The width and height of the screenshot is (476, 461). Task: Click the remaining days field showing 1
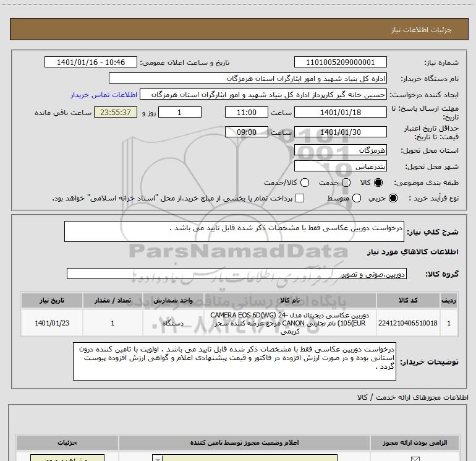pos(180,112)
